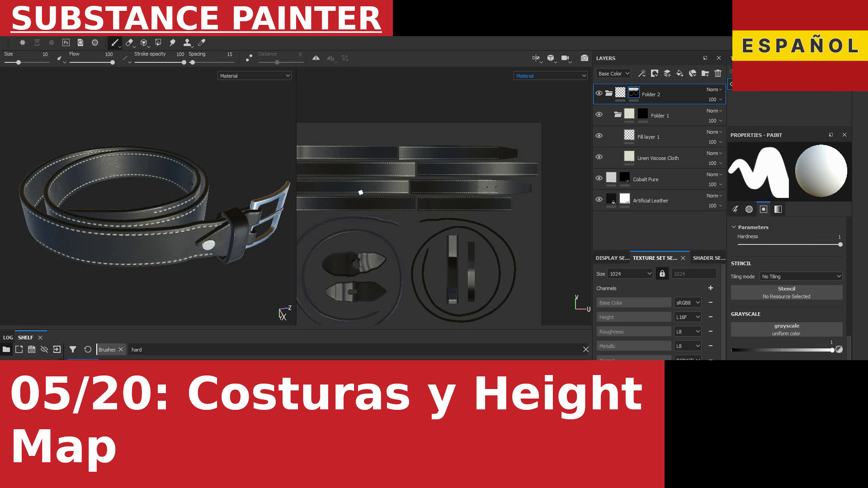Image resolution: width=868 pixels, height=488 pixels.
Task: Select the Smudge tool
Action: coord(173,42)
